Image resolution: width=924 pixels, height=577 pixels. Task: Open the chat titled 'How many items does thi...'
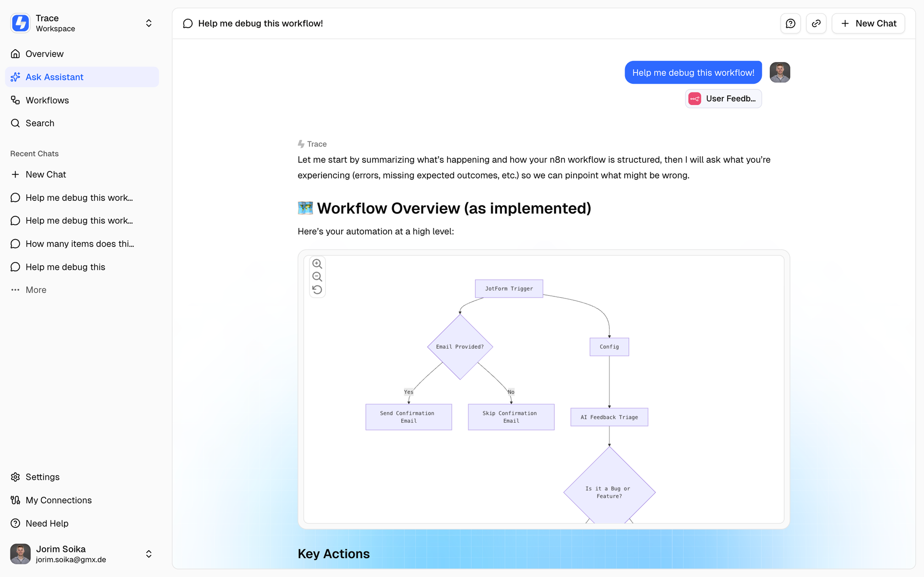(80, 244)
